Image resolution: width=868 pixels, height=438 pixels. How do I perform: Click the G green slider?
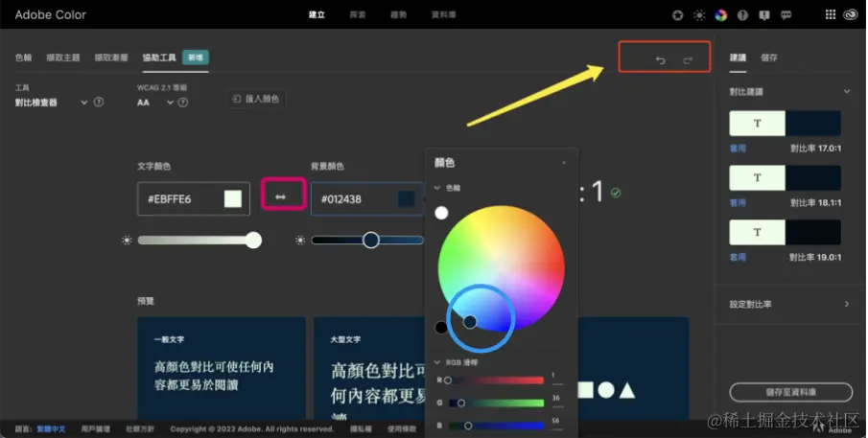pyautogui.click(x=496, y=403)
